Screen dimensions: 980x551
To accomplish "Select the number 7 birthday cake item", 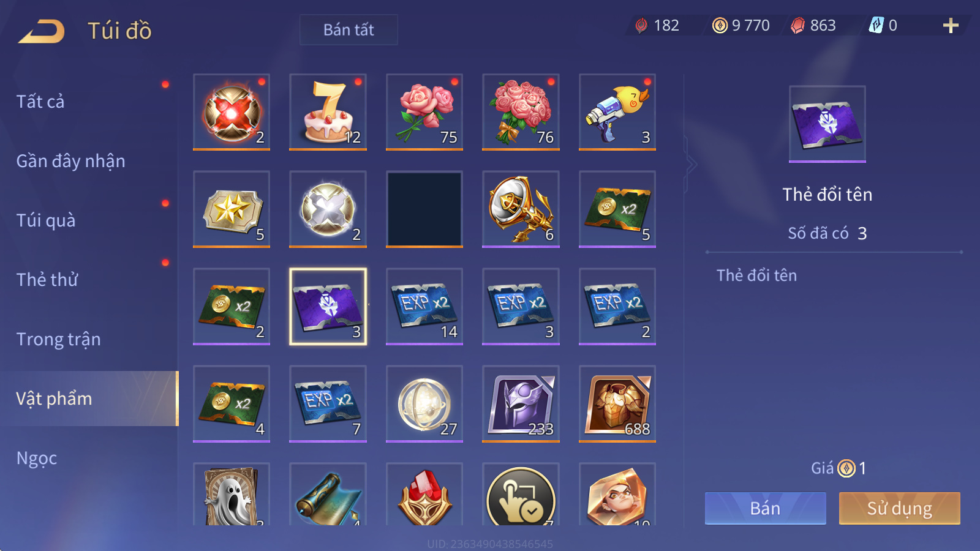I will pos(328,112).
